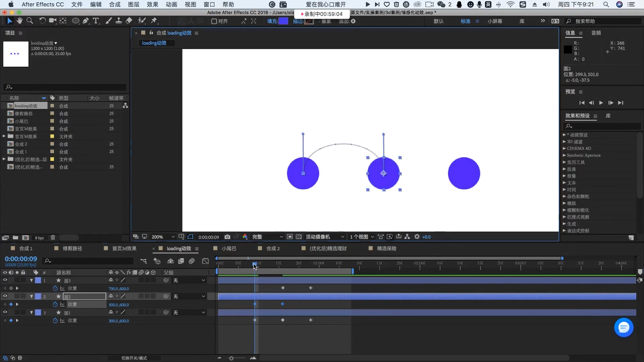Click the trash icon in project panel
644x362 pixels.
tap(53, 237)
